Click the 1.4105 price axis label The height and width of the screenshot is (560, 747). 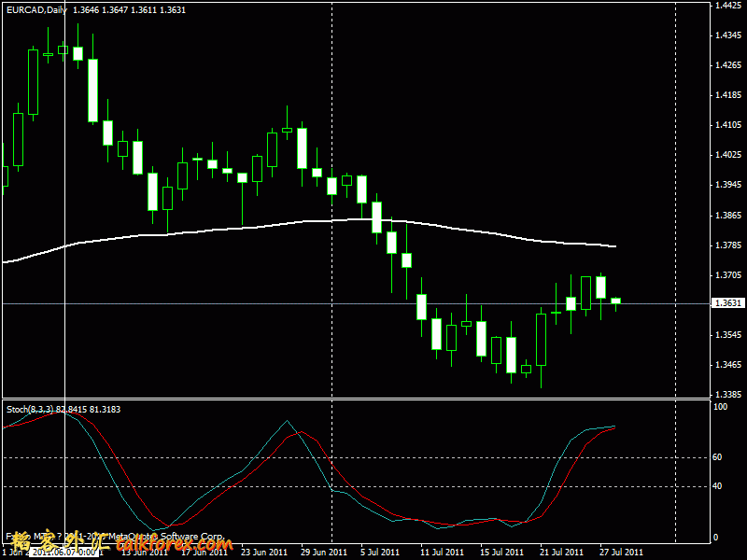pyautogui.click(x=728, y=125)
